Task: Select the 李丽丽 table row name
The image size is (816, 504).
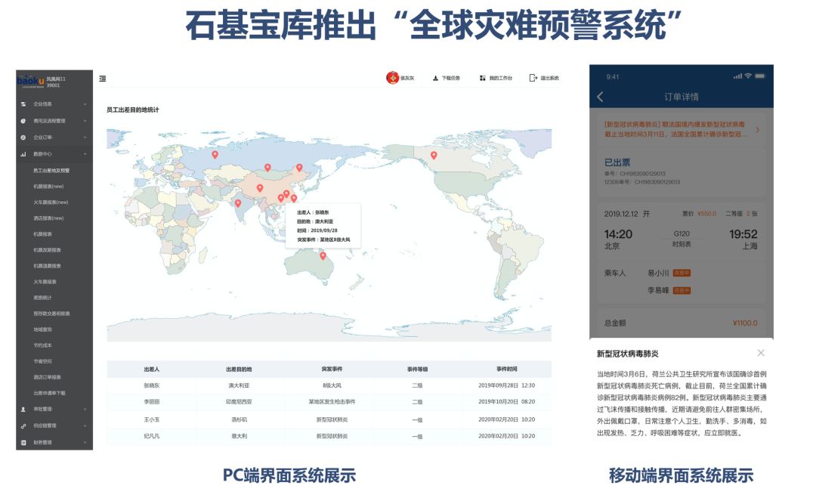Action: 151,402
